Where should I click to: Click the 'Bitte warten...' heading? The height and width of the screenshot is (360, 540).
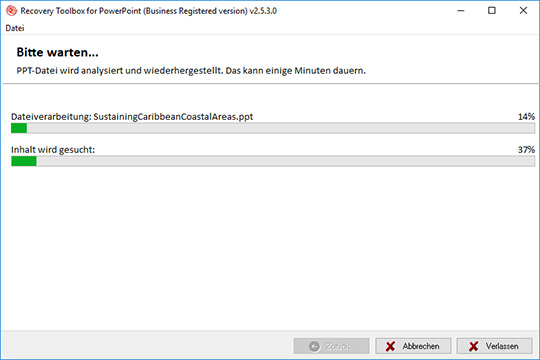click(58, 52)
